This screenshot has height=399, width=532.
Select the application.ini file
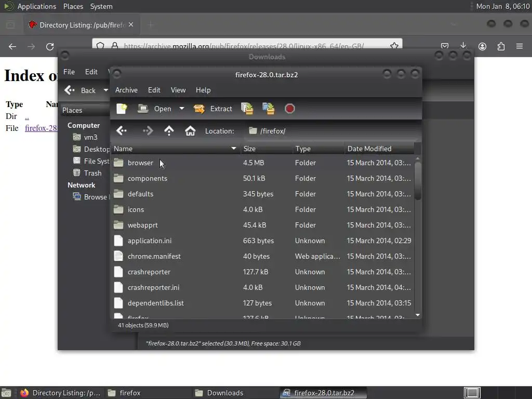click(x=149, y=241)
